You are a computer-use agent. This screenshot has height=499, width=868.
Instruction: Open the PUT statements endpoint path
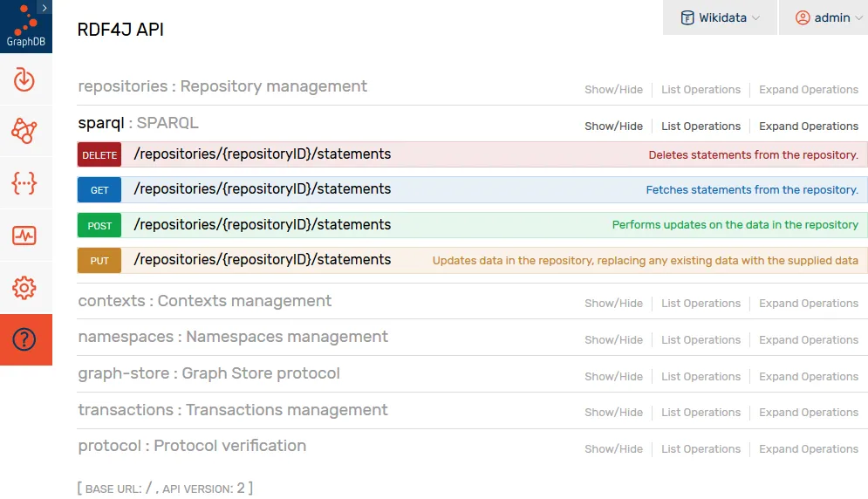coord(262,260)
